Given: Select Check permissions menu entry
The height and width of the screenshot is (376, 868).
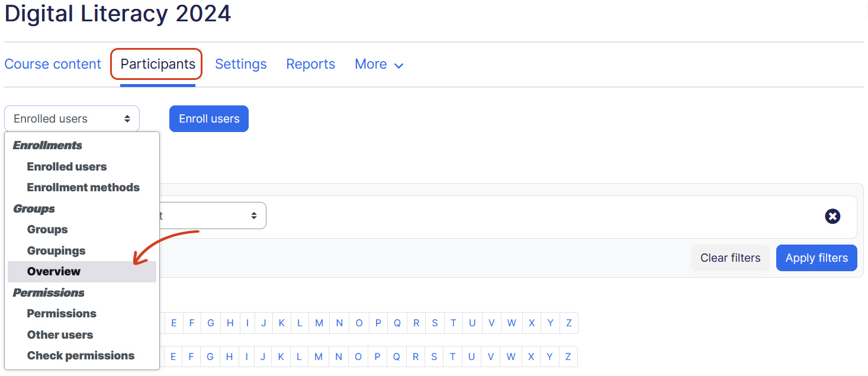Looking at the screenshot, I should pyautogui.click(x=82, y=355).
